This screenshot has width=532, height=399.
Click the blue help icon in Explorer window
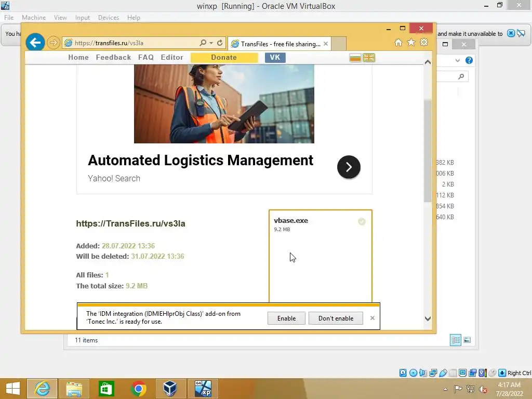469,60
